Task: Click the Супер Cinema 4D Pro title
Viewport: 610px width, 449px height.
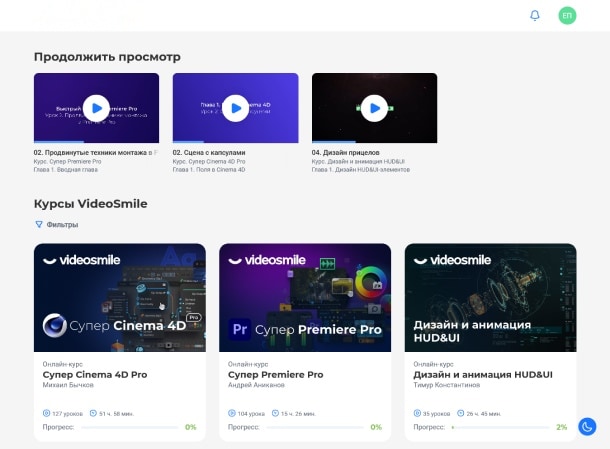Action: point(94,375)
